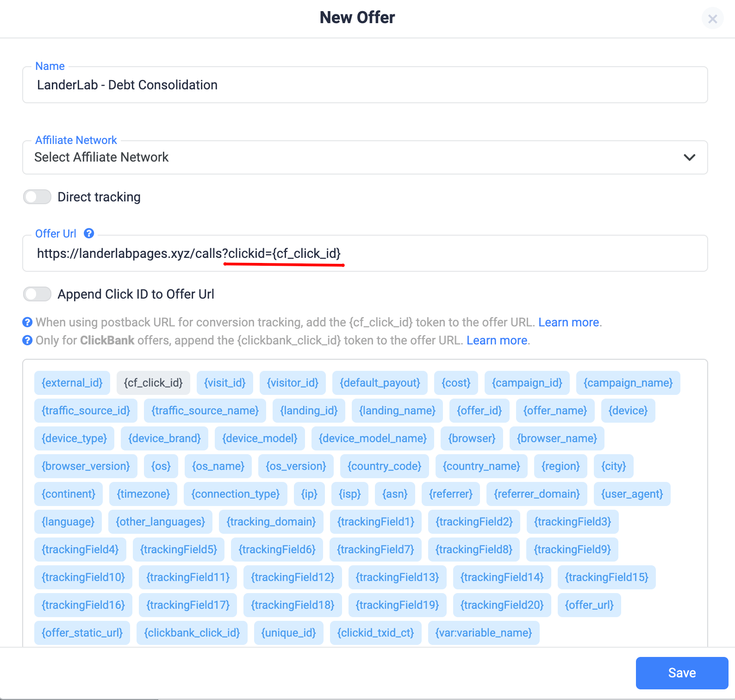Select the {referrer_domain} token
This screenshot has width=735, height=700.
pos(537,494)
